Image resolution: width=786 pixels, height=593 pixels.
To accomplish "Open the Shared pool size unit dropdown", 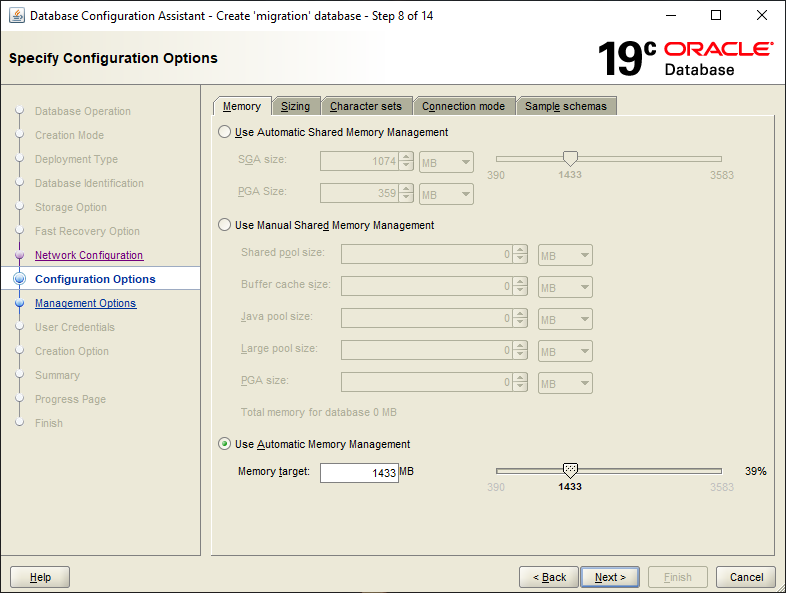I will pos(565,254).
